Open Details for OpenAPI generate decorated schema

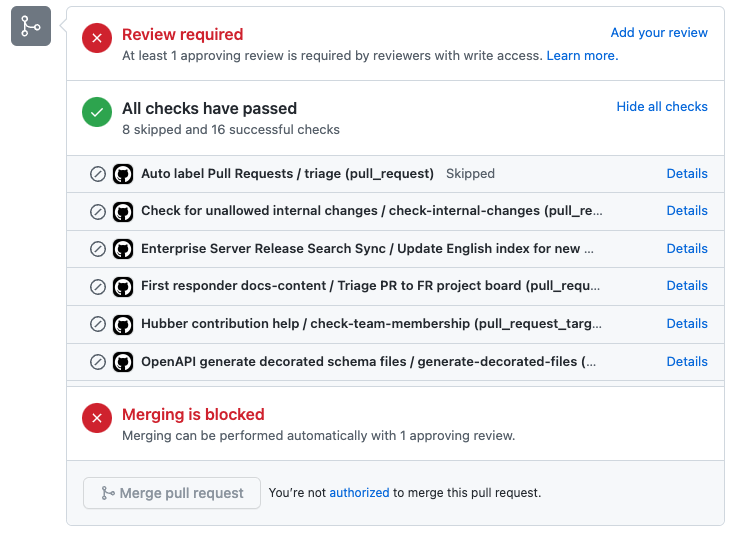point(687,362)
